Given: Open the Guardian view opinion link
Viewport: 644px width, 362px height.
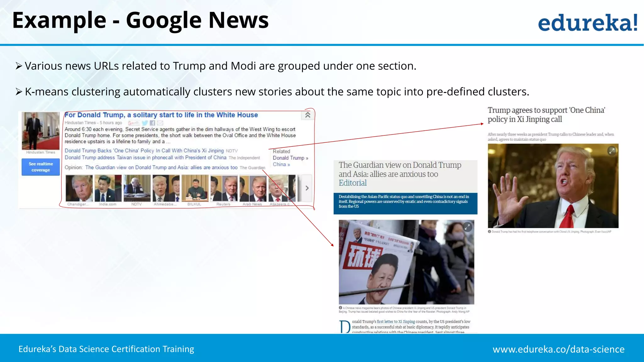Looking at the screenshot, I should tap(161, 167).
